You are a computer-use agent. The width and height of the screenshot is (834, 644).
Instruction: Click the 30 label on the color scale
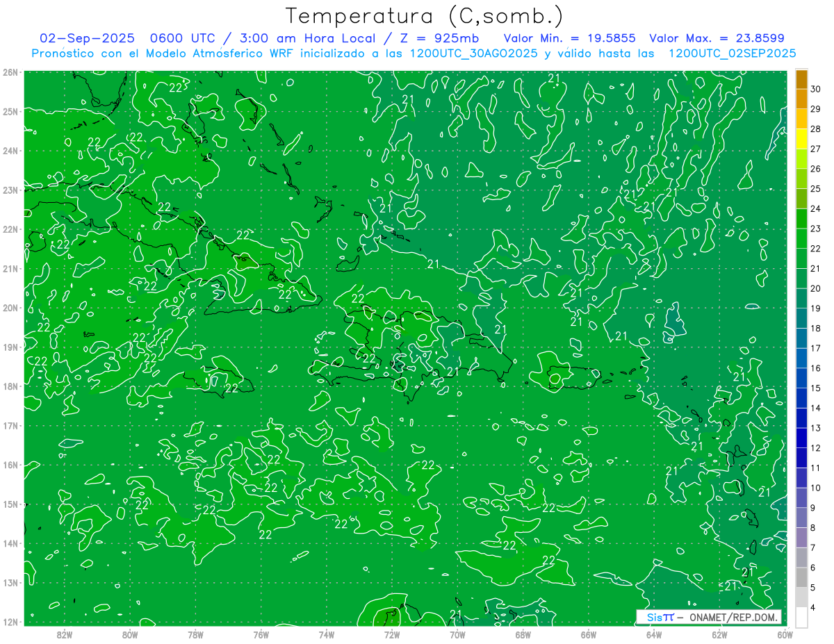point(815,88)
